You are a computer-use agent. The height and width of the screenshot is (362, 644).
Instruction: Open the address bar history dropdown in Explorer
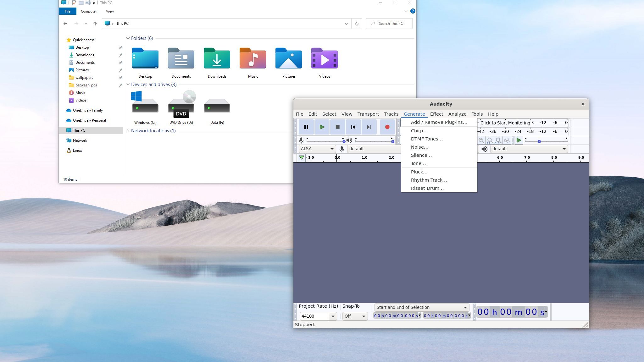tap(346, 24)
